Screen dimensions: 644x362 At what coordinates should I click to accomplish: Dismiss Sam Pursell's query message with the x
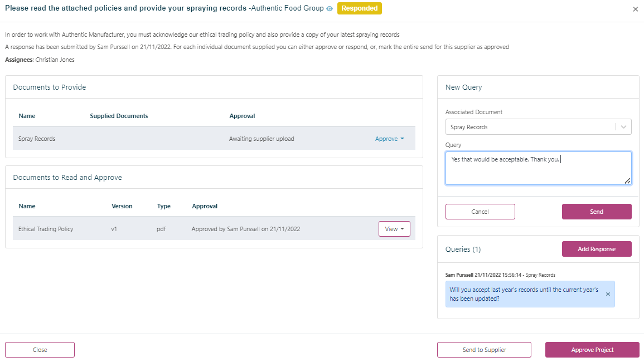608,294
